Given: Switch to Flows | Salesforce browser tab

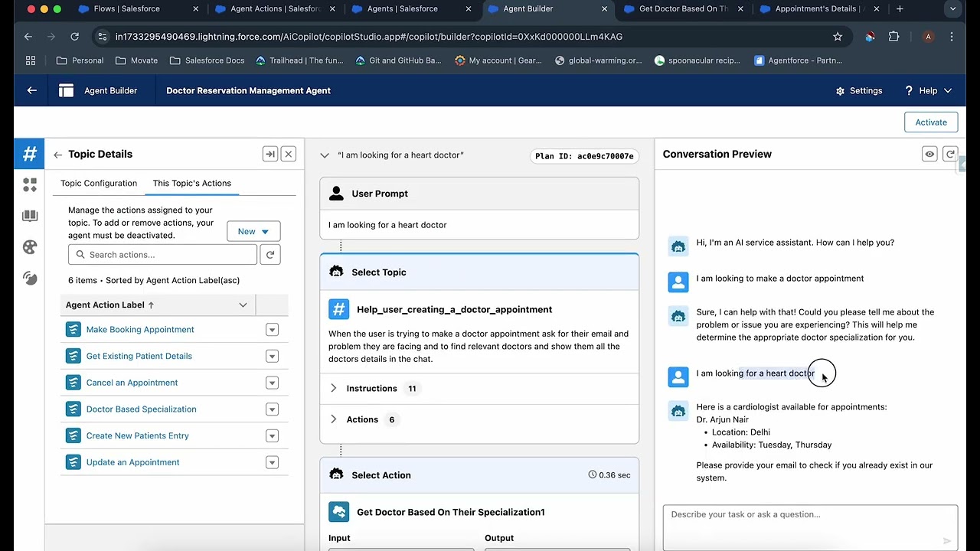Looking at the screenshot, I should 126,9.
